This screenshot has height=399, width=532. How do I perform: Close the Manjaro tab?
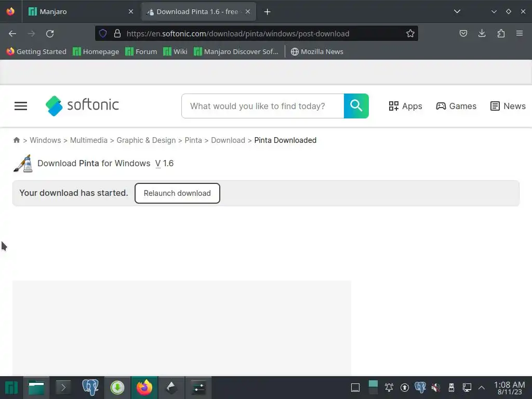coord(131,11)
